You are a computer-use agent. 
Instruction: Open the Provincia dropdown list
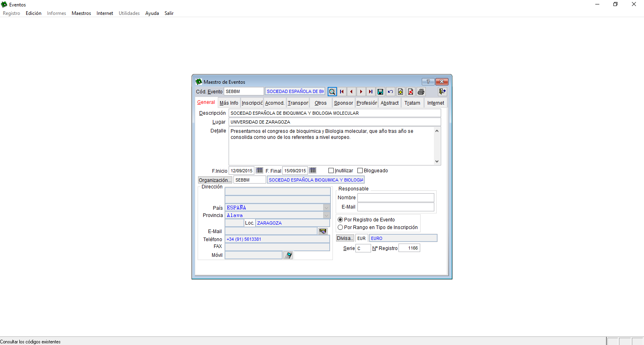(326, 215)
